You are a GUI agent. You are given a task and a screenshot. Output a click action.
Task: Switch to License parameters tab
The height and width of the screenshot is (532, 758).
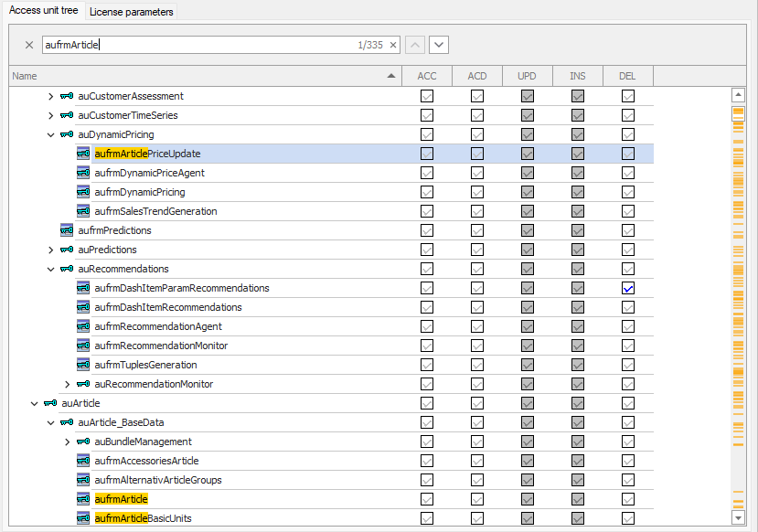coord(131,12)
